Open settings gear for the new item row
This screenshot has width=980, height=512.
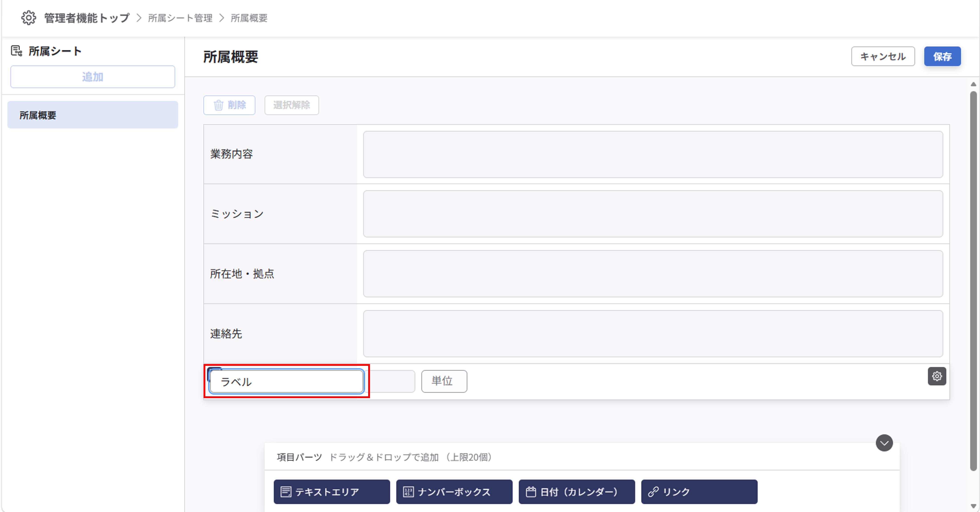[937, 376]
